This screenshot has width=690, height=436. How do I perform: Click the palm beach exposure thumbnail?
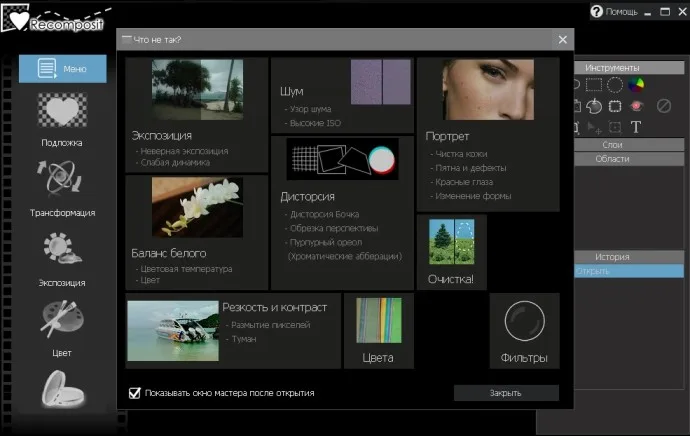[x=197, y=90]
